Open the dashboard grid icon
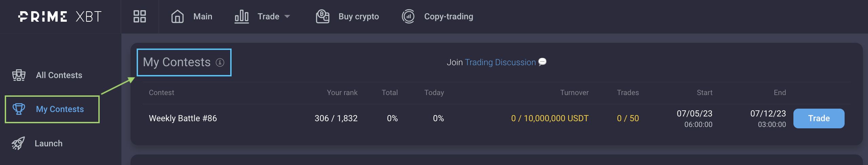Image resolution: width=868 pixels, height=165 pixels. click(140, 17)
